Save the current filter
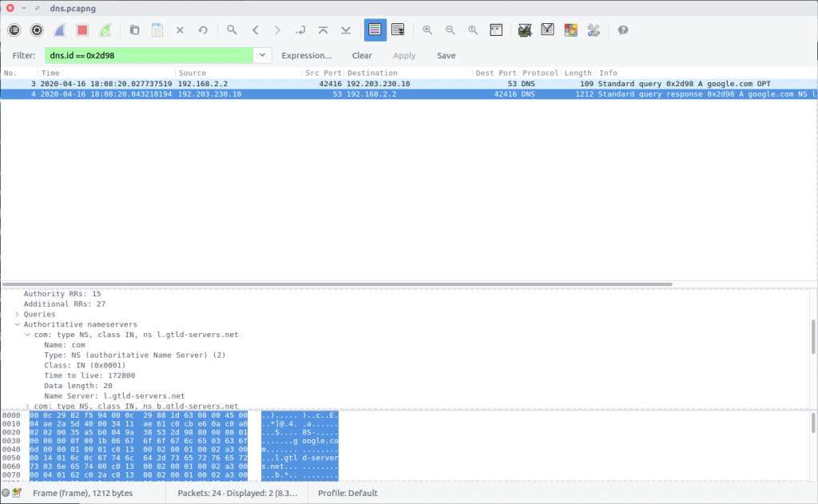Viewport: 818px width, 504px height. (446, 55)
